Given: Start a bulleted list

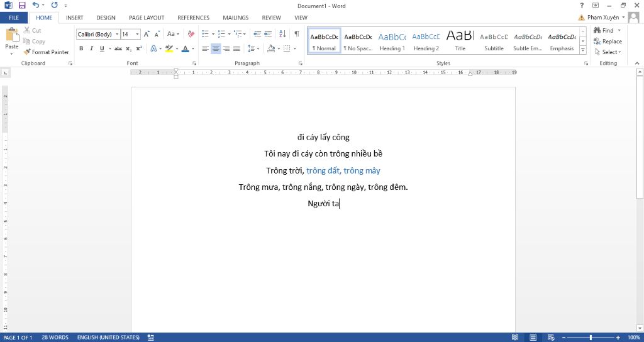Looking at the screenshot, I should click(206, 34).
